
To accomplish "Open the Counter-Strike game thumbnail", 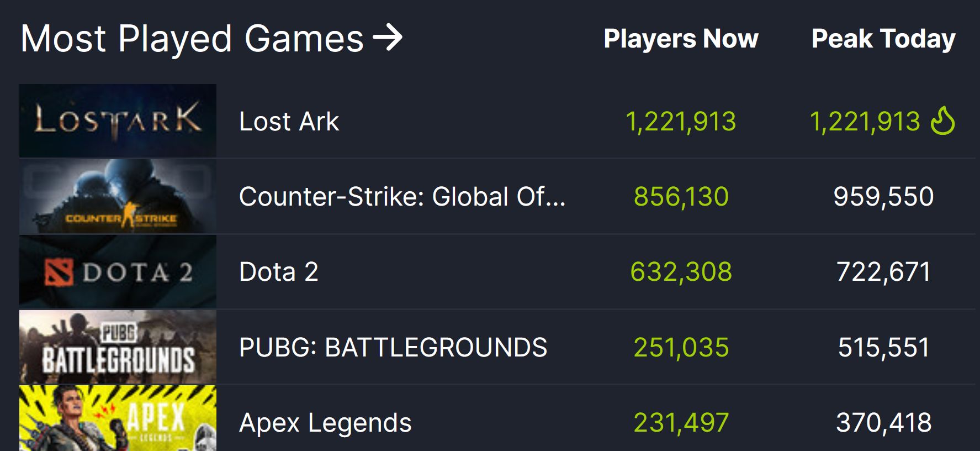I will tap(118, 196).
